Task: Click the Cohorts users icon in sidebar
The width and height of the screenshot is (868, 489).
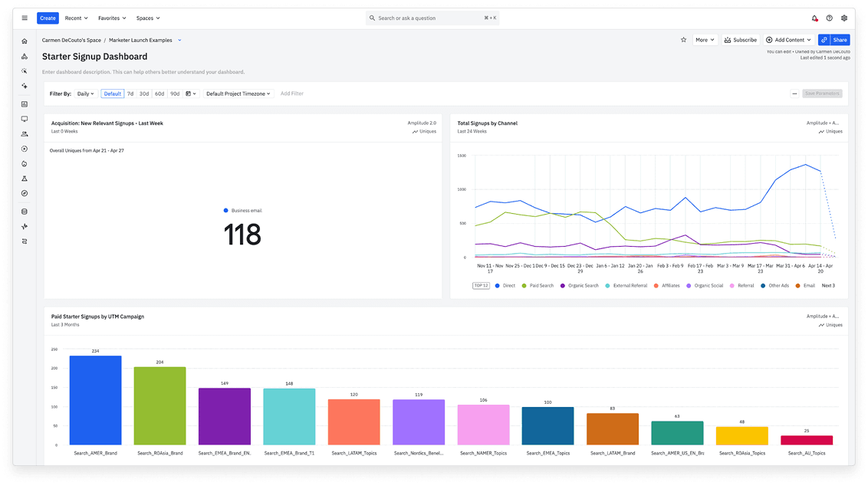Action: [24, 133]
